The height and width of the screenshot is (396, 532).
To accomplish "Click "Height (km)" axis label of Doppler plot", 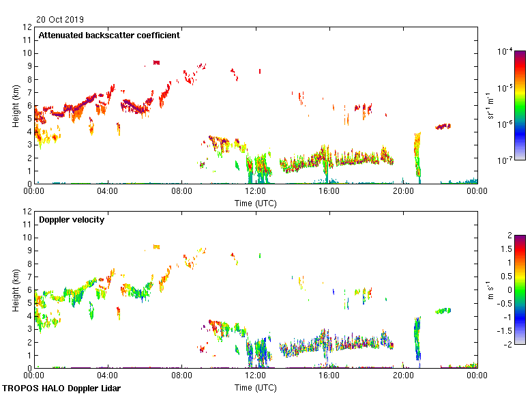I will tap(16, 289).
